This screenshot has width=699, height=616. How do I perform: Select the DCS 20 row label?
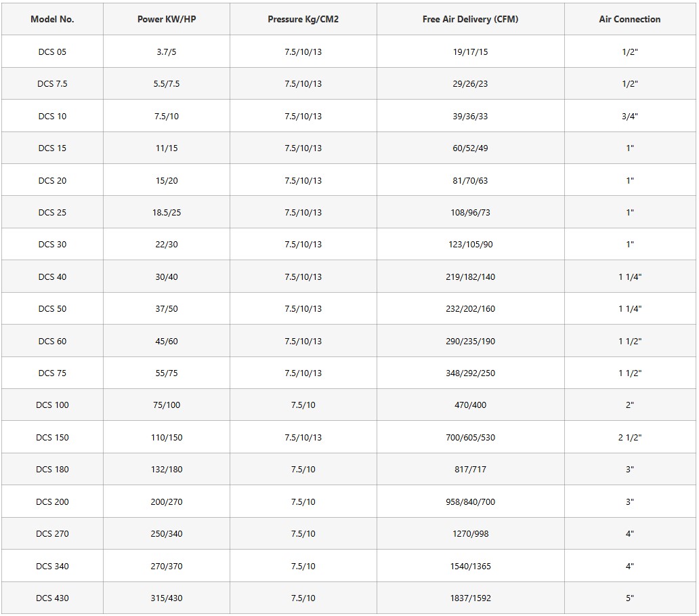click(x=52, y=180)
